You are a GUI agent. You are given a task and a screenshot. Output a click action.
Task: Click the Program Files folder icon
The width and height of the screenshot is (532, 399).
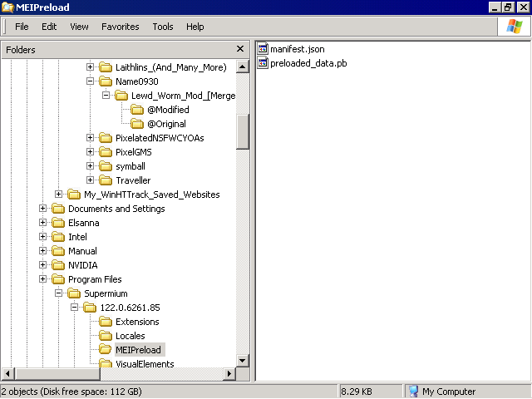click(58, 279)
